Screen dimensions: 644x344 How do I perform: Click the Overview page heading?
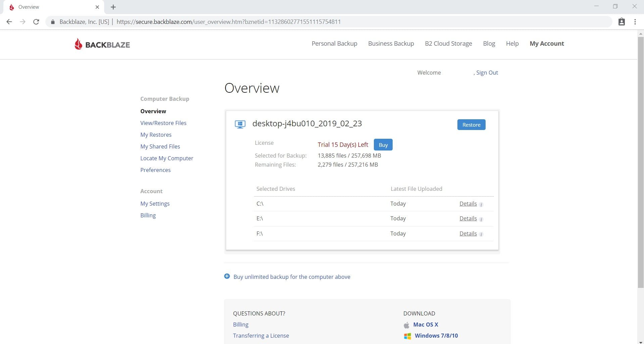pyautogui.click(x=252, y=88)
